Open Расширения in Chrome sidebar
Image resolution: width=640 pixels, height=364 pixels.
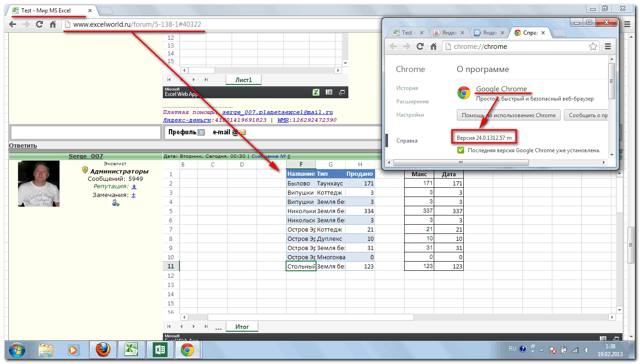(x=413, y=101)
